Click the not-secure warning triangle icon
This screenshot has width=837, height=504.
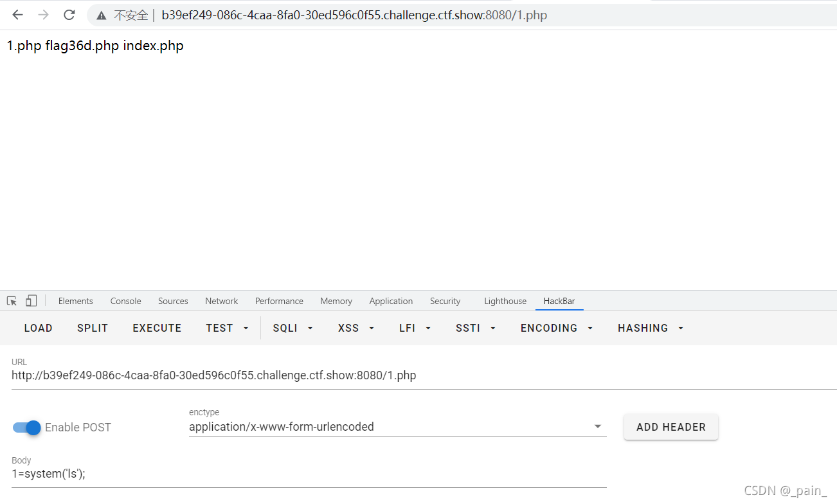(102, 15)
